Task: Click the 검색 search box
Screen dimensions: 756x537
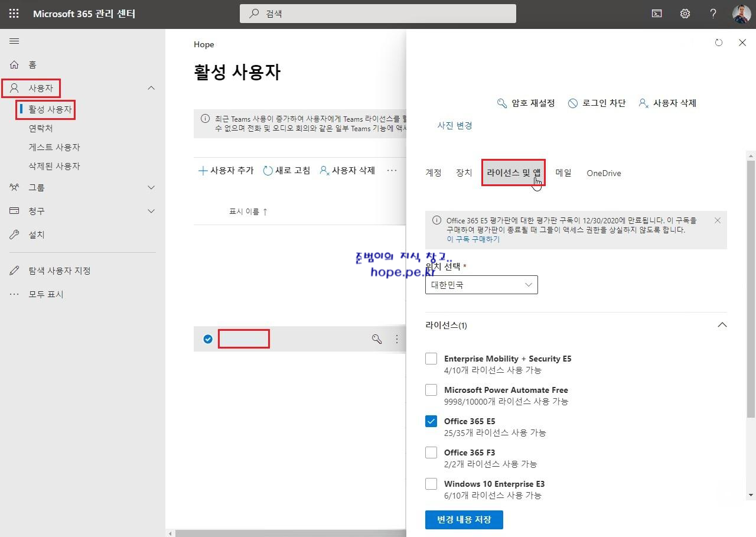Action: [378, 14]
